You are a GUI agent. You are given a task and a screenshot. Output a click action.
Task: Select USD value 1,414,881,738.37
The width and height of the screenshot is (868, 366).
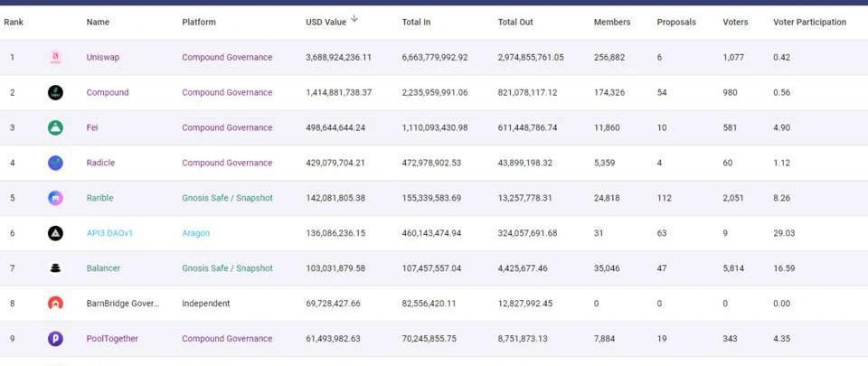339,92
